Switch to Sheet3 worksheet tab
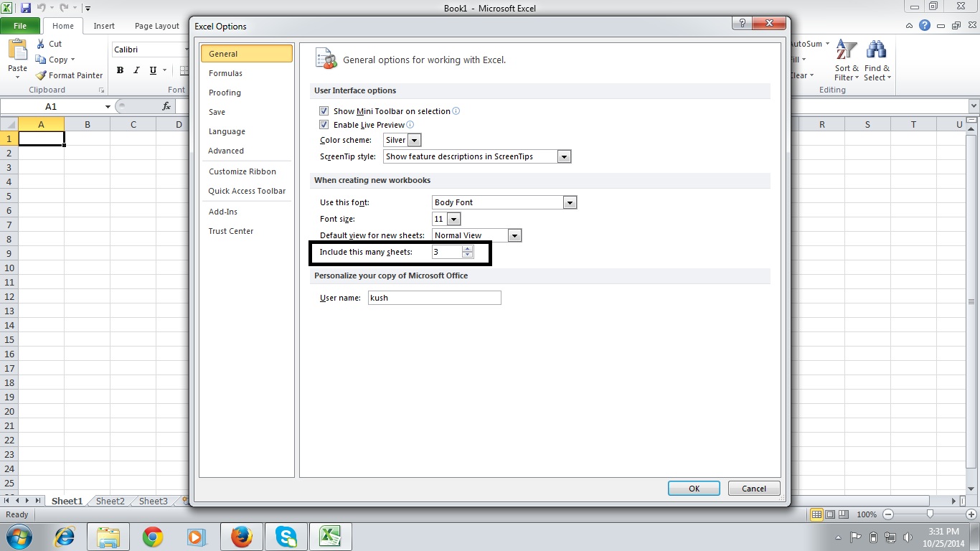 tap(154, 501)
